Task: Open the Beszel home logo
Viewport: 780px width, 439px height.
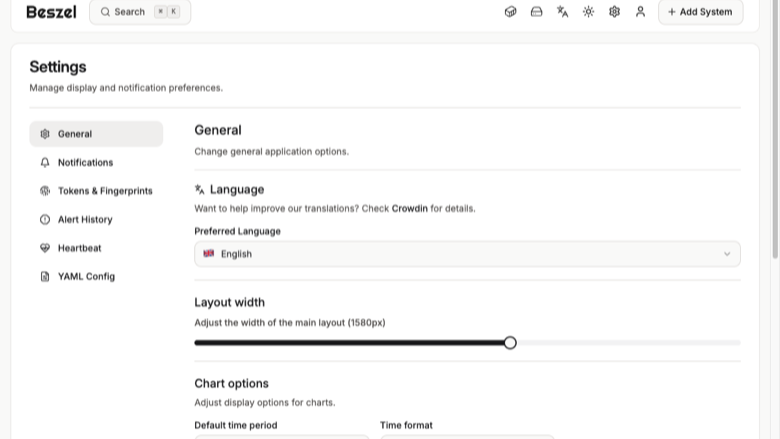Action: (51, 12)
